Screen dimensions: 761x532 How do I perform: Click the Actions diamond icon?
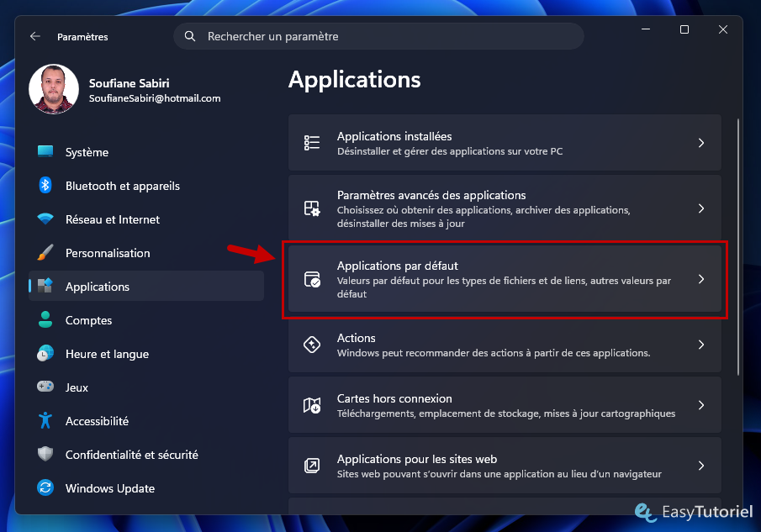coord(312,345)
